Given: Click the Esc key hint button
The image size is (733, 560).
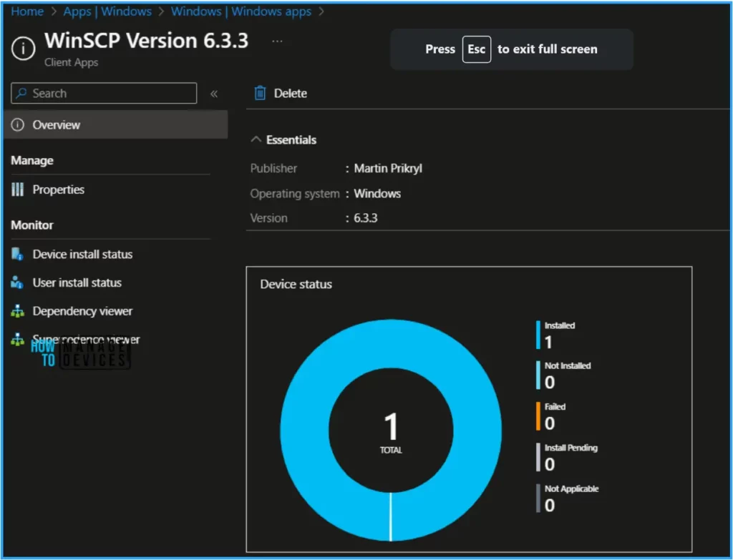Looking at the screenshot, I should [476, 49].
